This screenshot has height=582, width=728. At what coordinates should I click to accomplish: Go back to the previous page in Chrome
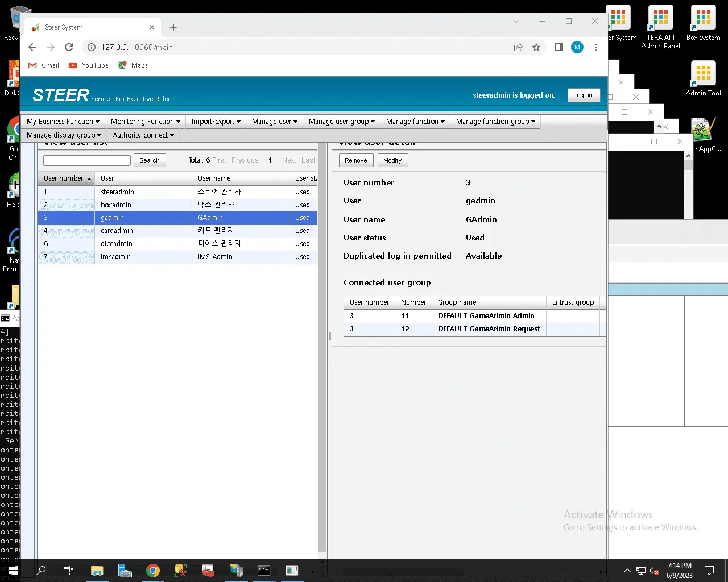pos(32,47)
